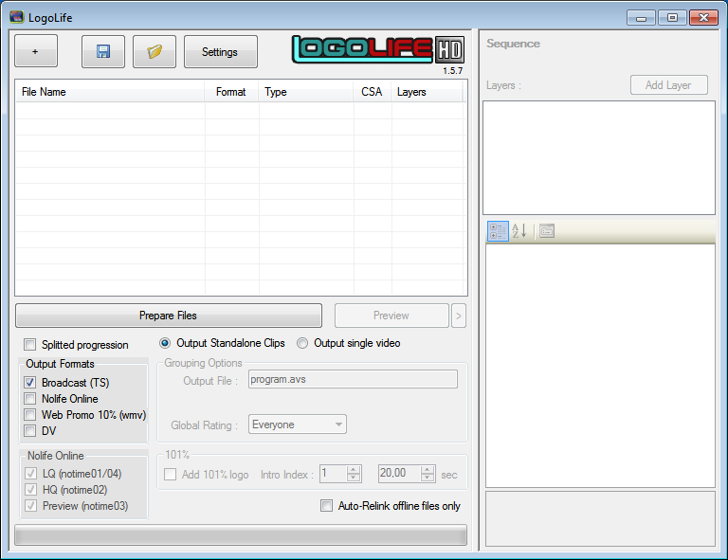Toggle Auto-Relink offline files only
Image resolution: width=728 pixels, height=560 pixels.
pyautogui.click(x=327, y=506)
